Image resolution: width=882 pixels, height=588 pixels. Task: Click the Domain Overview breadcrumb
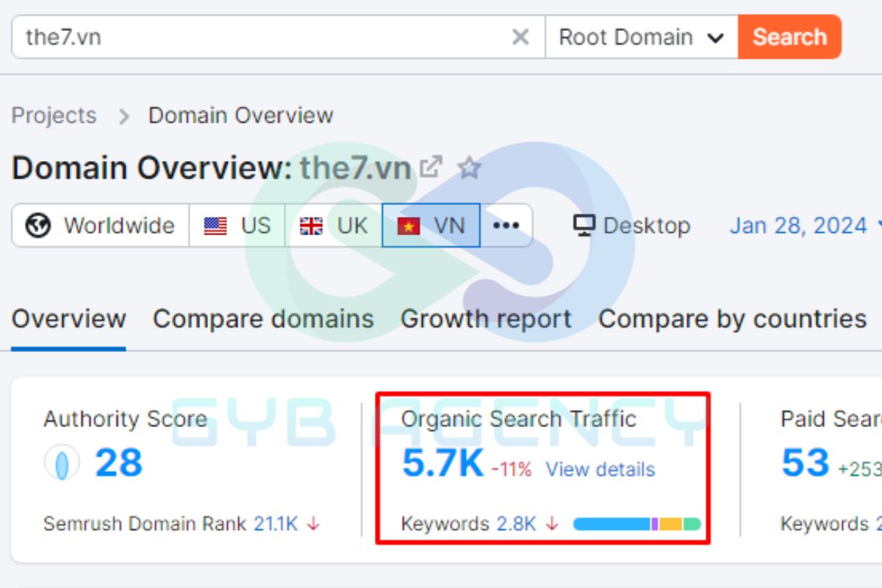pos(241,115)
